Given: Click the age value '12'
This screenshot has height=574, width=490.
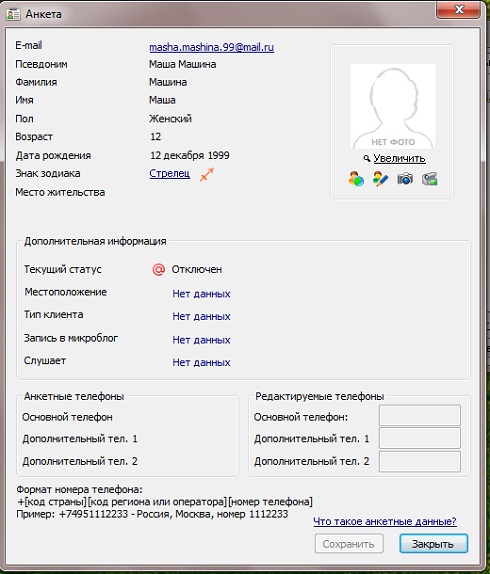Looking at the screenshot, I should point(156,137).
